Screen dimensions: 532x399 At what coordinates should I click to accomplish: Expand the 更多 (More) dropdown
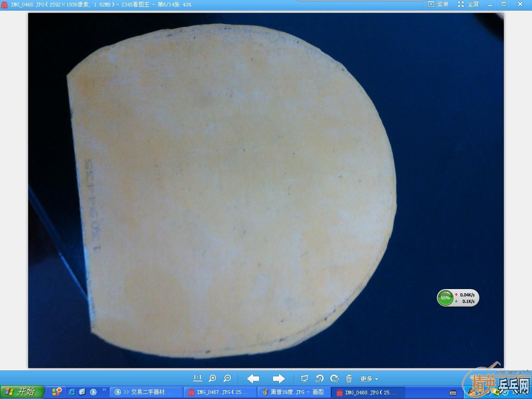tap(369, 379)
